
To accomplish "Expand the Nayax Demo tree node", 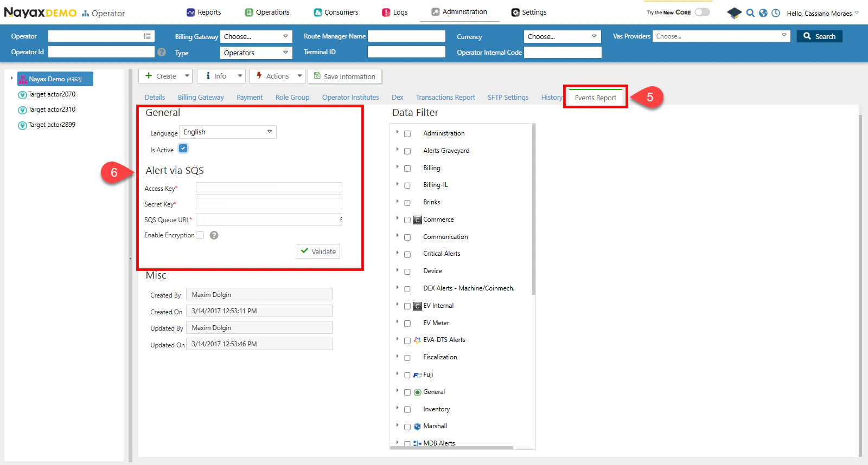I will pos(12,79).
